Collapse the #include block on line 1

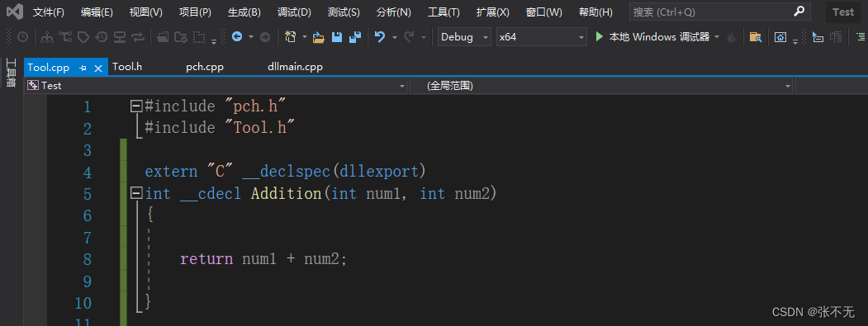point(135,106)
